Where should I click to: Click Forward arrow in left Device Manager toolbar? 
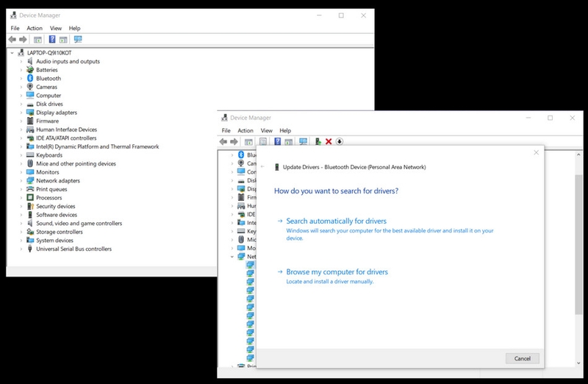[x=23, y=40]
